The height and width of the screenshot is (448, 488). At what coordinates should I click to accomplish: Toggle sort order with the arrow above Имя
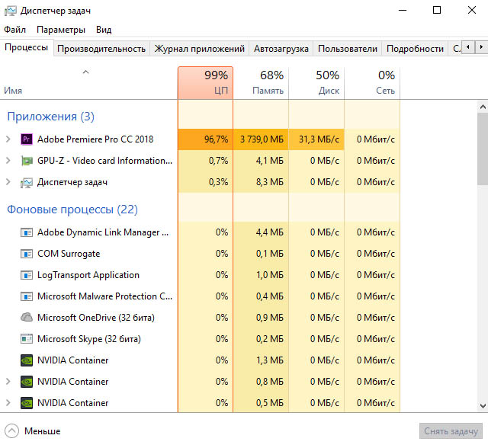click(x=85, y=72)
